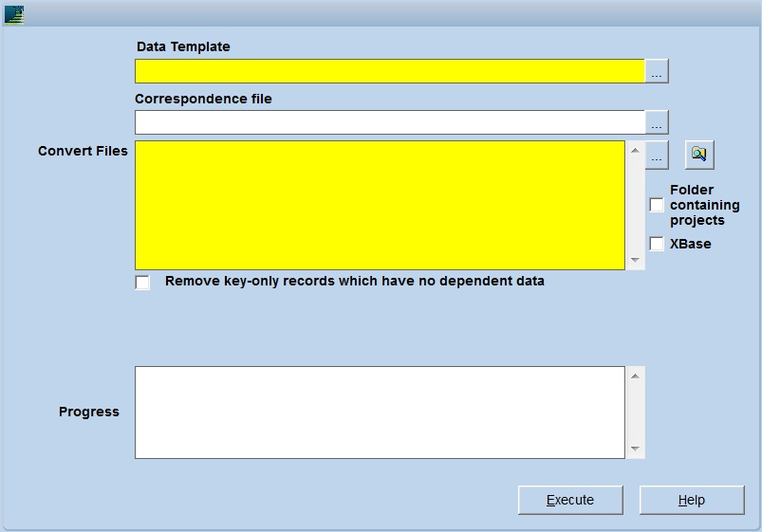Click the application icon in the title bar
The image size is (762, 532).
click(14, 15)
